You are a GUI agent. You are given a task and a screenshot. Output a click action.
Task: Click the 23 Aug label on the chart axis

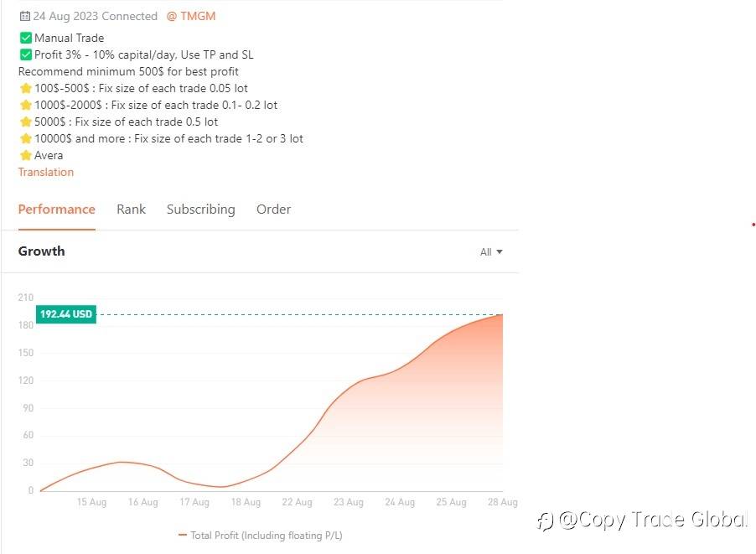coord(349,502)
